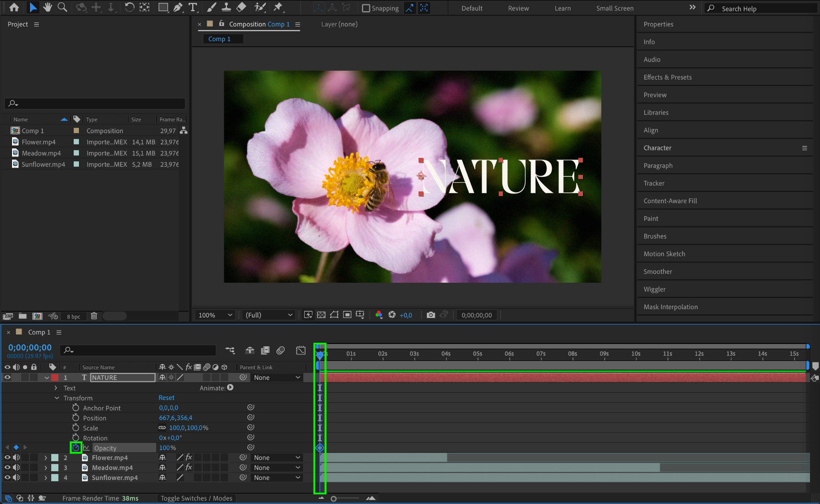The image size is (820, 504).
Task: Expand the Sunflower.mp4 layer properties
Action: point(46,478)
